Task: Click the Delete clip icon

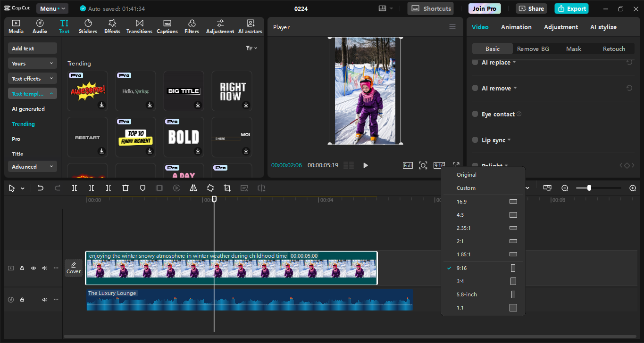Action: coord(125,188)
